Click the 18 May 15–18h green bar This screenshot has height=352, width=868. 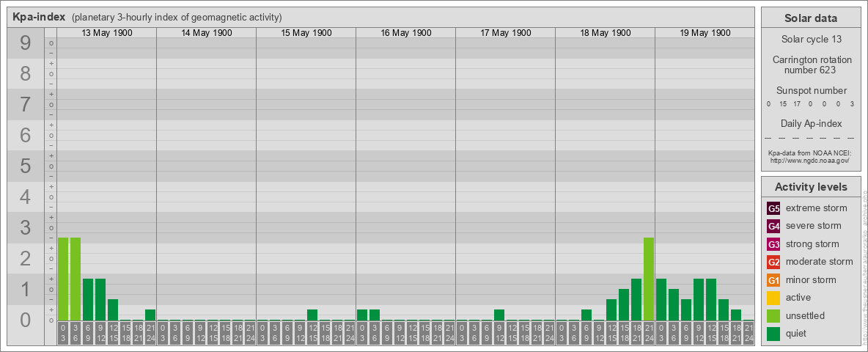tap(624, 305)
